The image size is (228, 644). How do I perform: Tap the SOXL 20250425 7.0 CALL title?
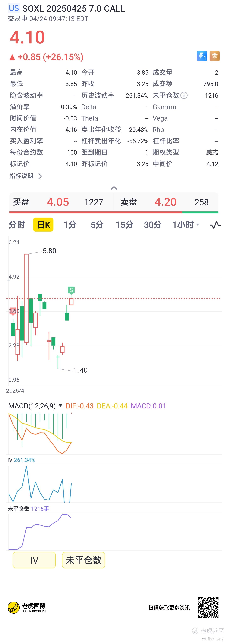(x=74, y=9)
